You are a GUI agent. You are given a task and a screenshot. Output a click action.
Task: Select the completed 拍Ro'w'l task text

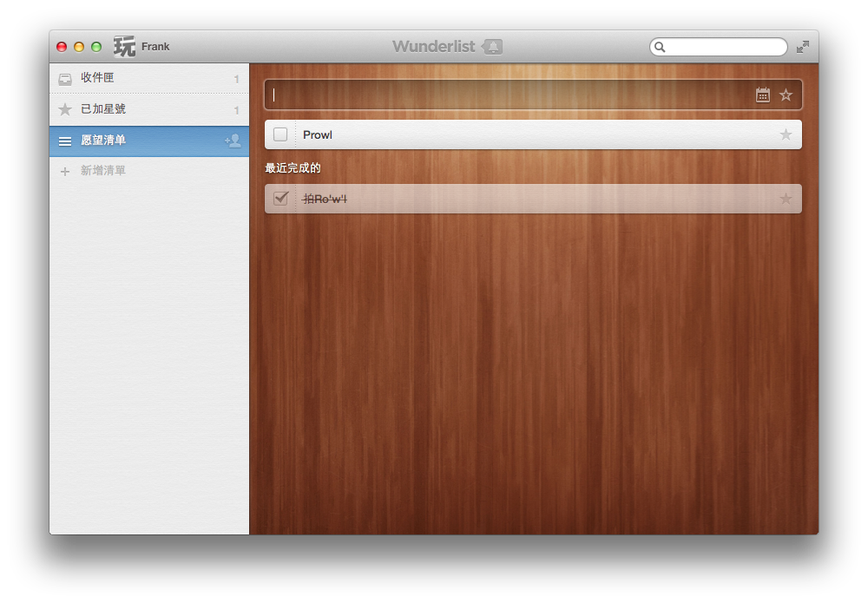tap(325, 200)
